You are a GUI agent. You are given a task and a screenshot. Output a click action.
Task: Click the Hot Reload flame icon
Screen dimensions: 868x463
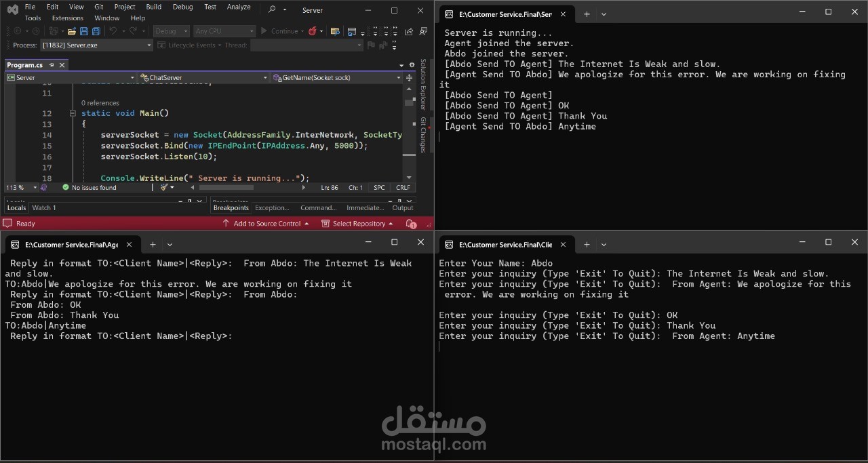pos(312,31)
